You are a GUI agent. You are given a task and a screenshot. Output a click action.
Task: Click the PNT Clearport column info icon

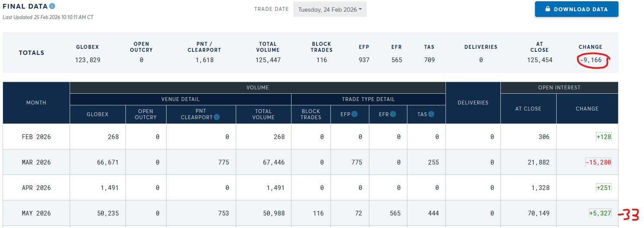click(x=217, y=117)
